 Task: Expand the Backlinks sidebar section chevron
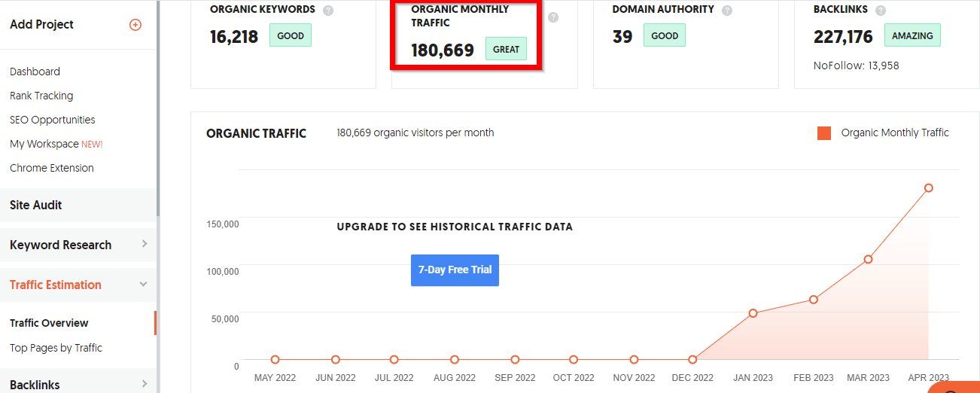(x=144, y=384)
